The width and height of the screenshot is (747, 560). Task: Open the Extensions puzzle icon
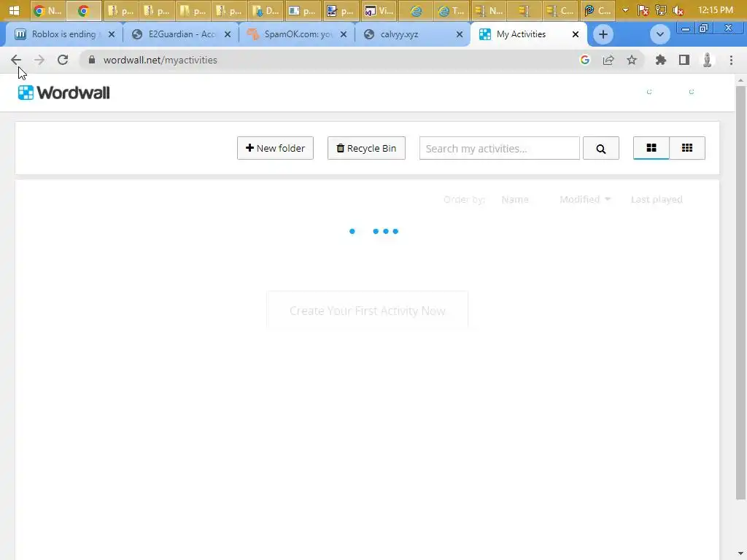[661, 60]
